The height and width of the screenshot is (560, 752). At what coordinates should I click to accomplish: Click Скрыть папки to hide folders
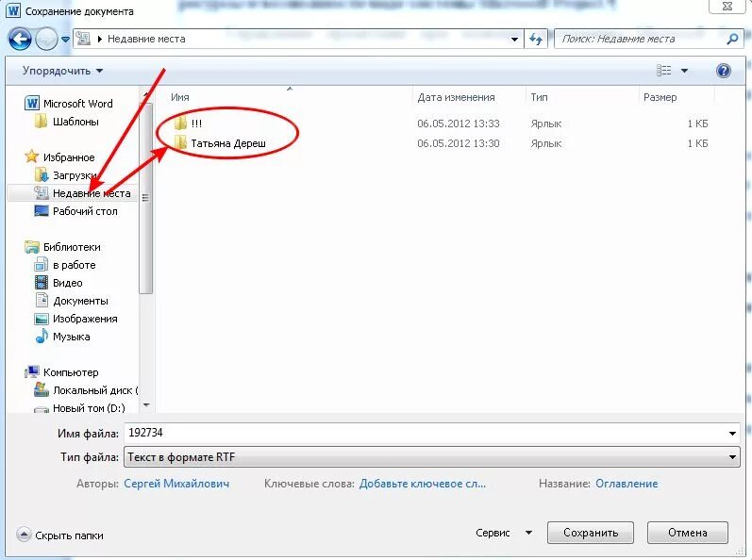point(60,535)
